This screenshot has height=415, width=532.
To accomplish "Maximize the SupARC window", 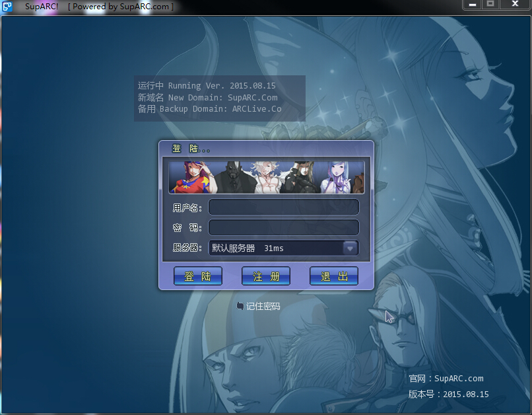I will (x=490, y=5).
